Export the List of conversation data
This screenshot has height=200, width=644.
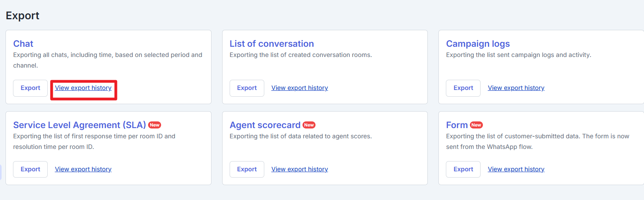coord(247,88)
